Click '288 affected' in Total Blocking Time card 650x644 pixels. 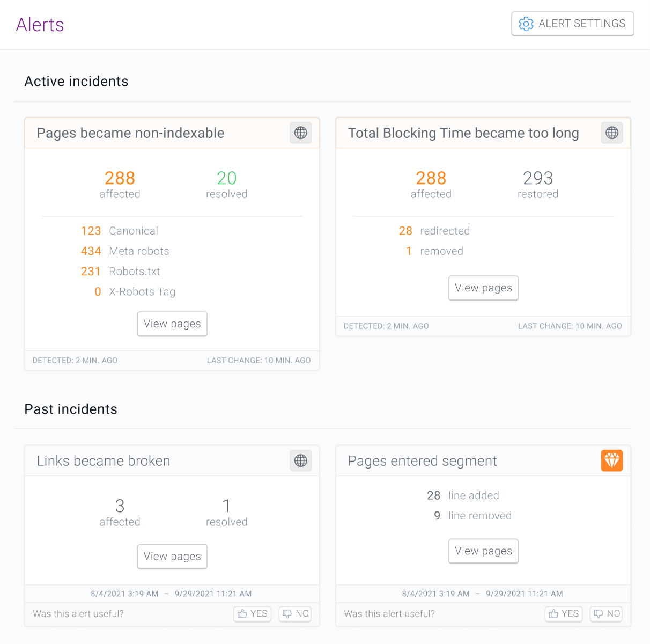(x=431, y=184)
